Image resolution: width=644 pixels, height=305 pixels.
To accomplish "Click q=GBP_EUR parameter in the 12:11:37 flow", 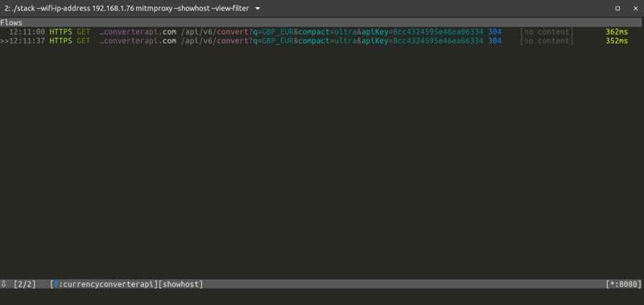I will point(273,40).
